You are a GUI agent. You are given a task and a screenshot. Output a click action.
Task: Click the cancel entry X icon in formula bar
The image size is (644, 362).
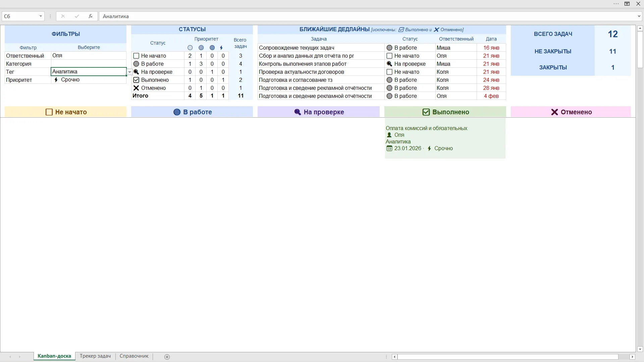[x=63, y=16]
